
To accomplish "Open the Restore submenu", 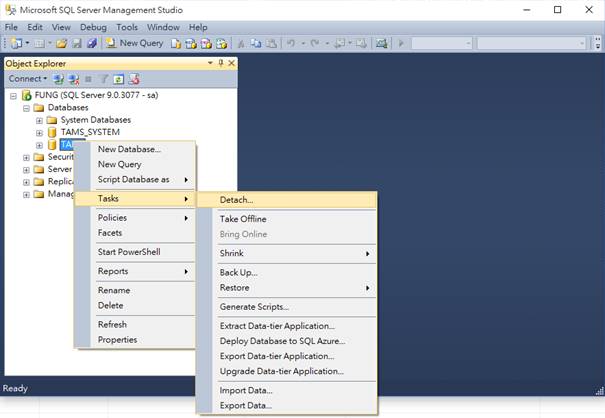I will coord(287,288).
